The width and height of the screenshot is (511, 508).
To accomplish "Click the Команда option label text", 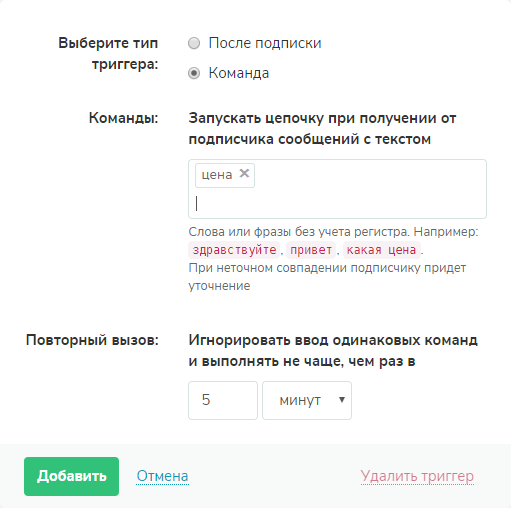I will (x=239, y=73).
